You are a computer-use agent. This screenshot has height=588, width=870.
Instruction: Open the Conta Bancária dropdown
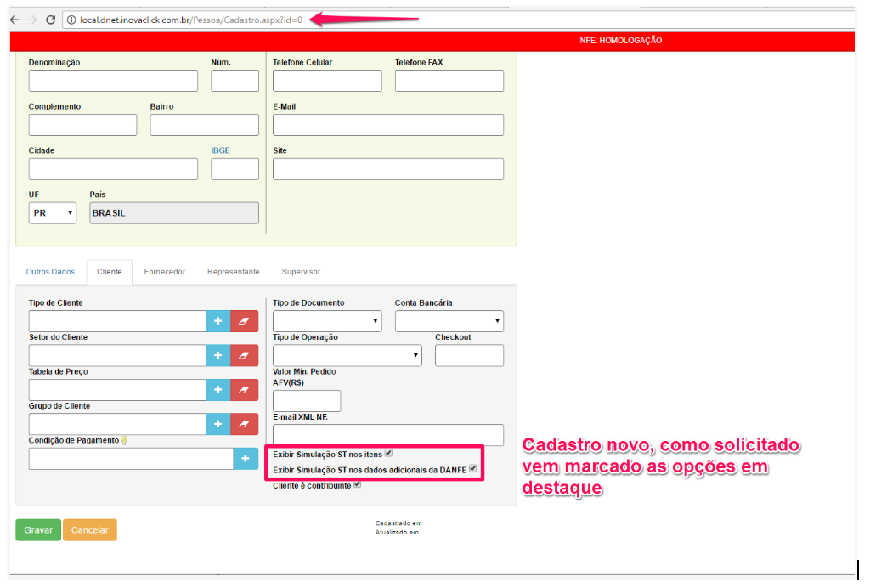click(x=449, y=321)
